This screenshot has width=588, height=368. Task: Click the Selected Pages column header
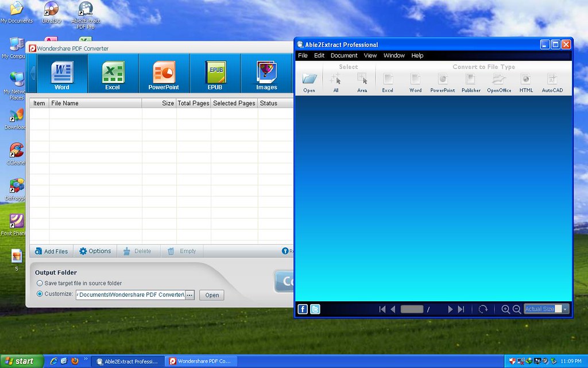coord(234,103)
